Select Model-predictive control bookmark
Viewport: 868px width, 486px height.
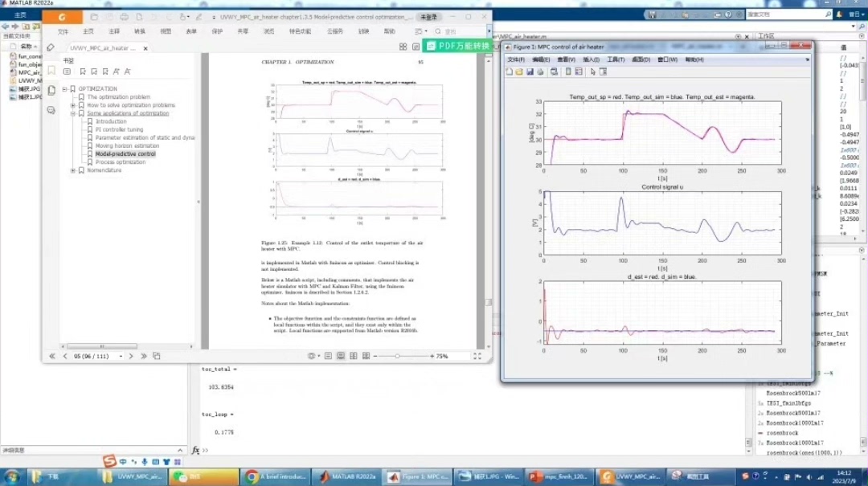125,154
